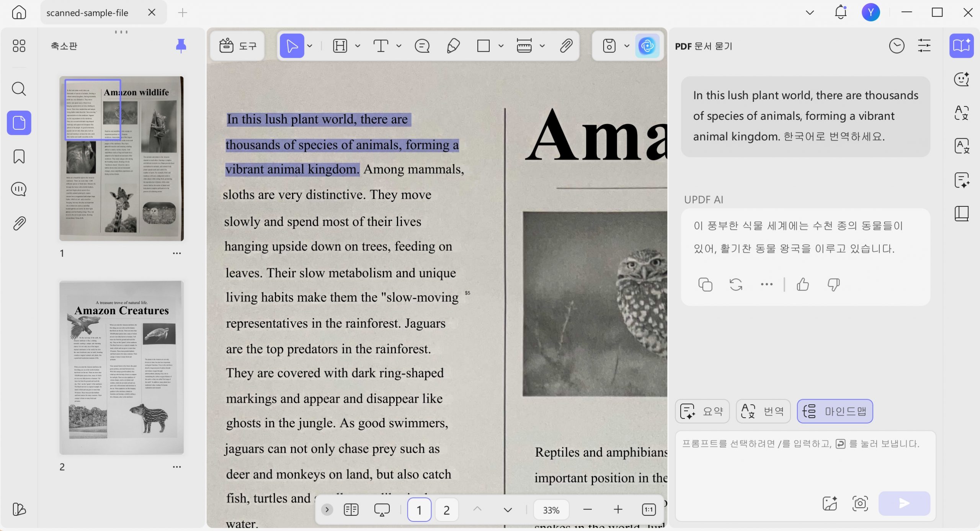Expand the selection cursor tool dropdown arrow
Viewport: 980px width, 531px height.
[x=310, y=46]
